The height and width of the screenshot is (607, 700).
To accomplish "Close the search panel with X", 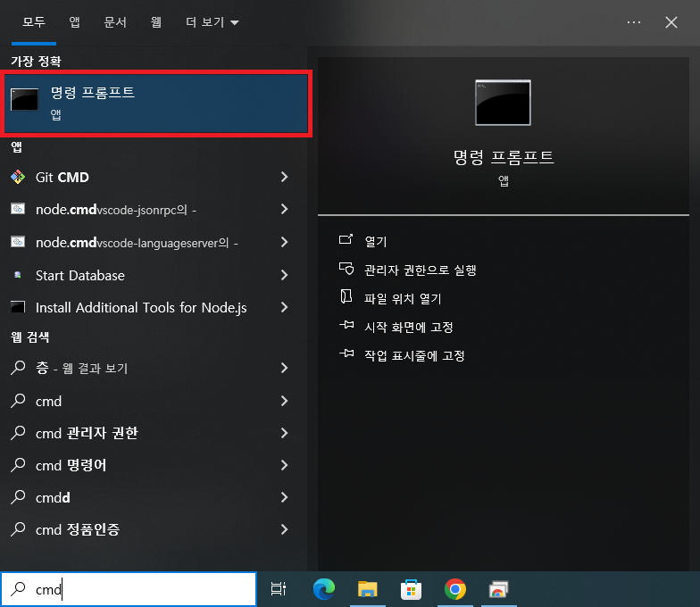I will click(x=671, y=22).
